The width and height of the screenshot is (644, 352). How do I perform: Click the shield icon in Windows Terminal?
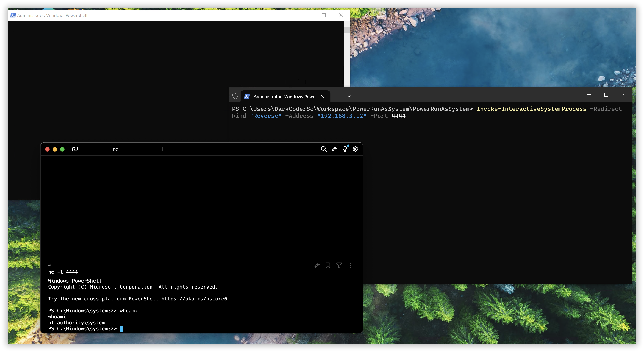pyautogui.click(x=235, y=96)
